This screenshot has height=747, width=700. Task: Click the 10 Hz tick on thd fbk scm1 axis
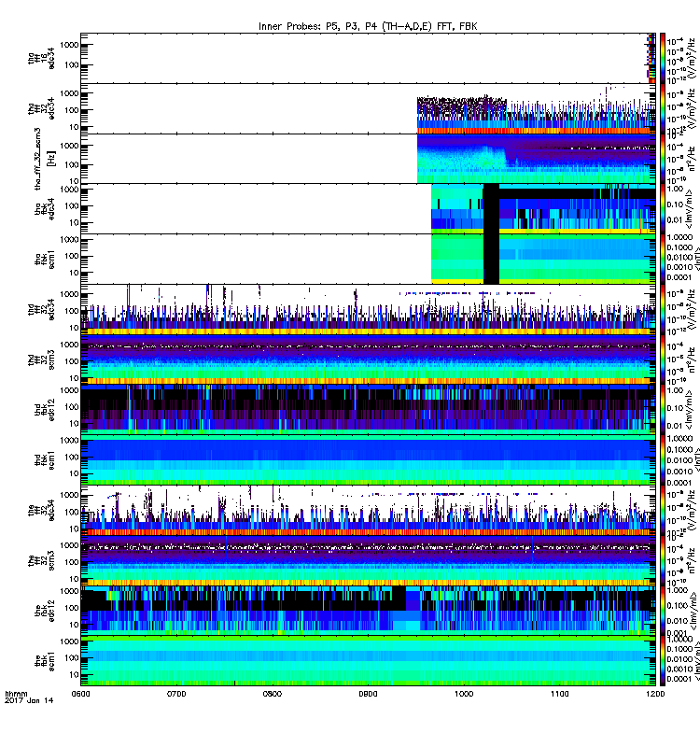tap(74, 474)
